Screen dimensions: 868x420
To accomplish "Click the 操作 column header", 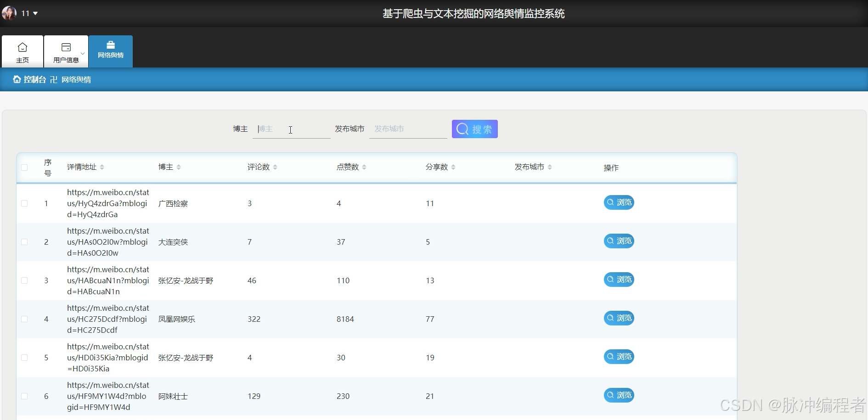I will tap(611, 168).
